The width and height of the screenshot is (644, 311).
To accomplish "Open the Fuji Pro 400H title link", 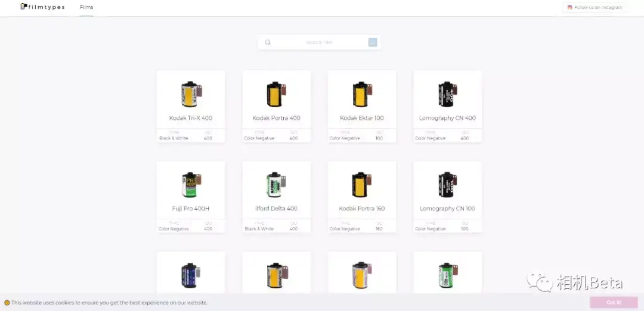I will click(191, 209).
